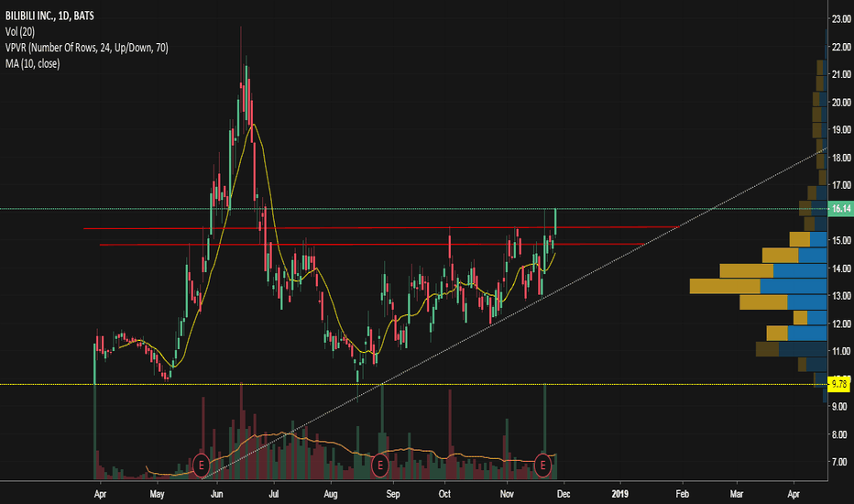Click the longest volume profile bar near 13.50

coord(758,286)
